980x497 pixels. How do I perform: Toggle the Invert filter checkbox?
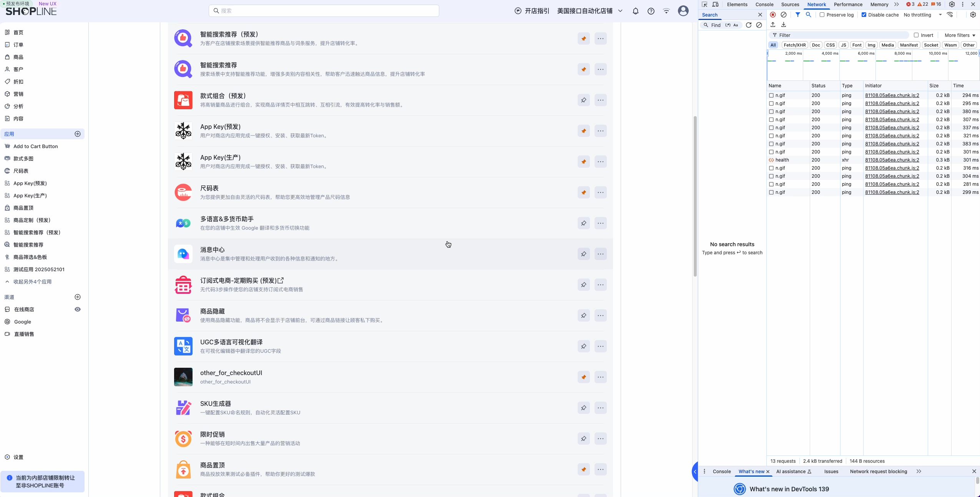[916, 35]
